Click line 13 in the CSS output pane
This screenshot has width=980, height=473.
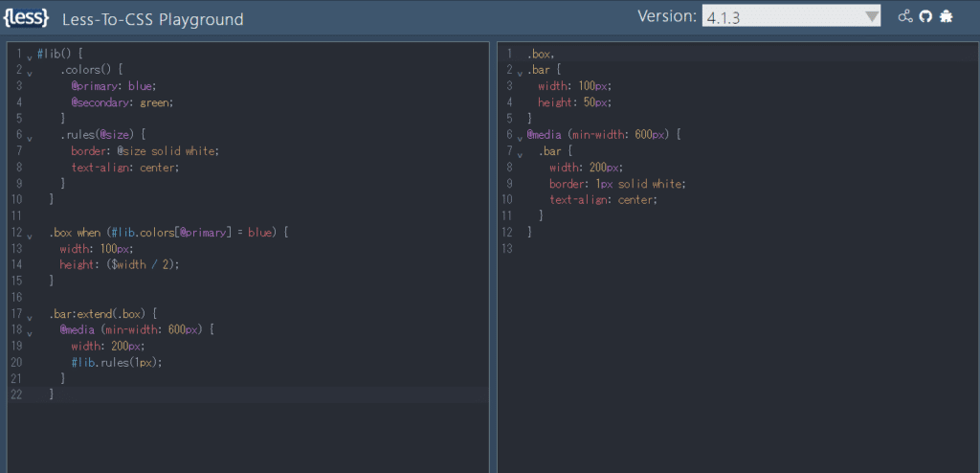point(670,249)
